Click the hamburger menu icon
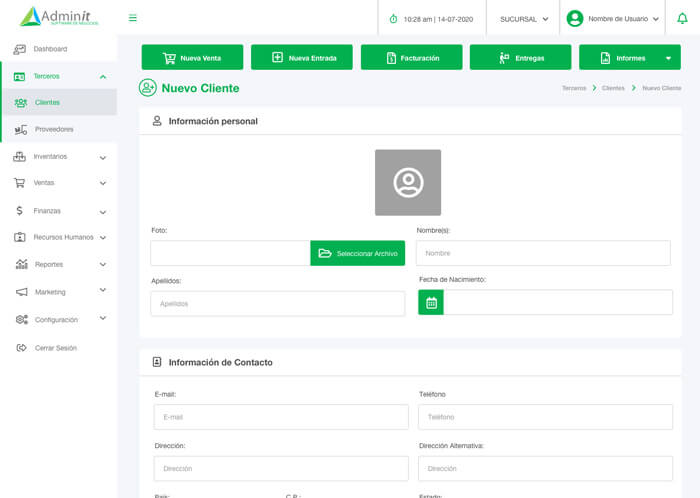700x498 pixels. coord(133,18)
